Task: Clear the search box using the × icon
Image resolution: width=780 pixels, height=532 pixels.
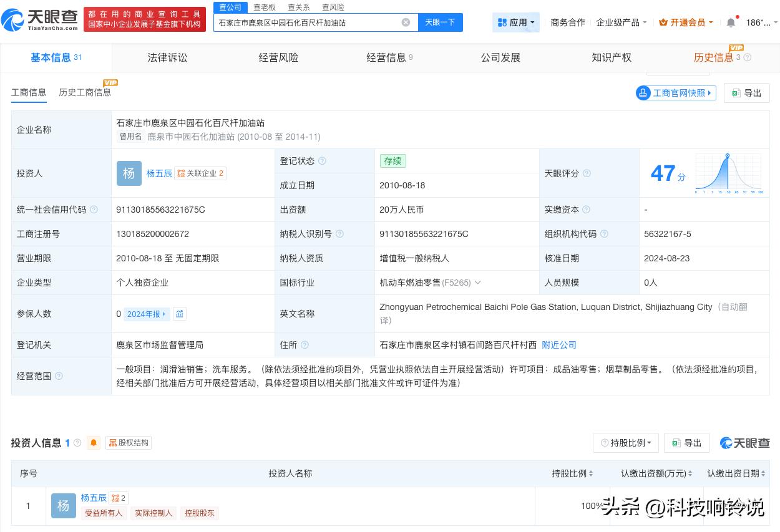Action: [x=406, y=22]
